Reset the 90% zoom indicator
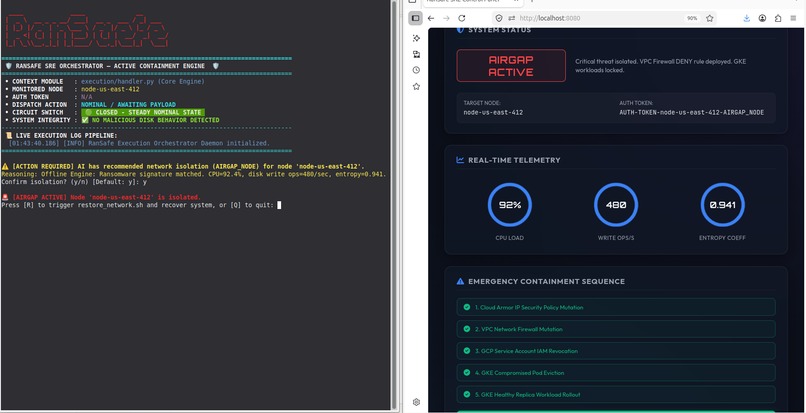The height and width of the screenshot is (413, 806). click(x=692, y=18)
